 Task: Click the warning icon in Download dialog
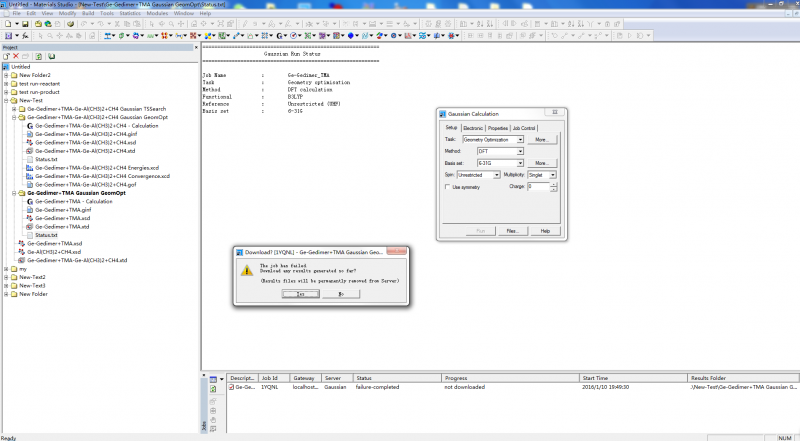click(x=247, y=271)
